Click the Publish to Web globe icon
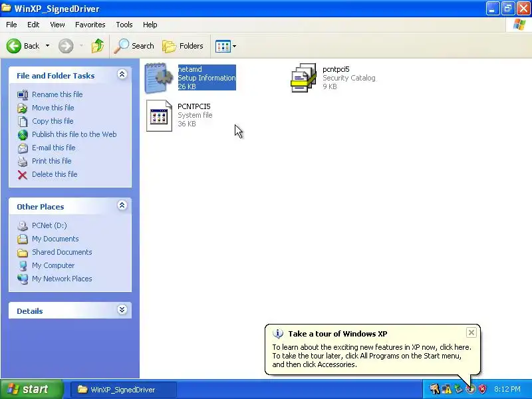 23,135
